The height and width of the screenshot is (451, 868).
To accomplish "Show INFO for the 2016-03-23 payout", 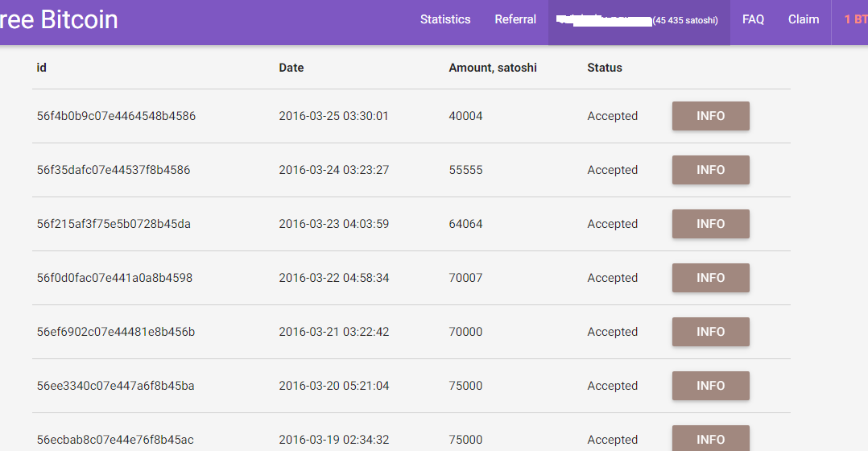I will point(710,224).
